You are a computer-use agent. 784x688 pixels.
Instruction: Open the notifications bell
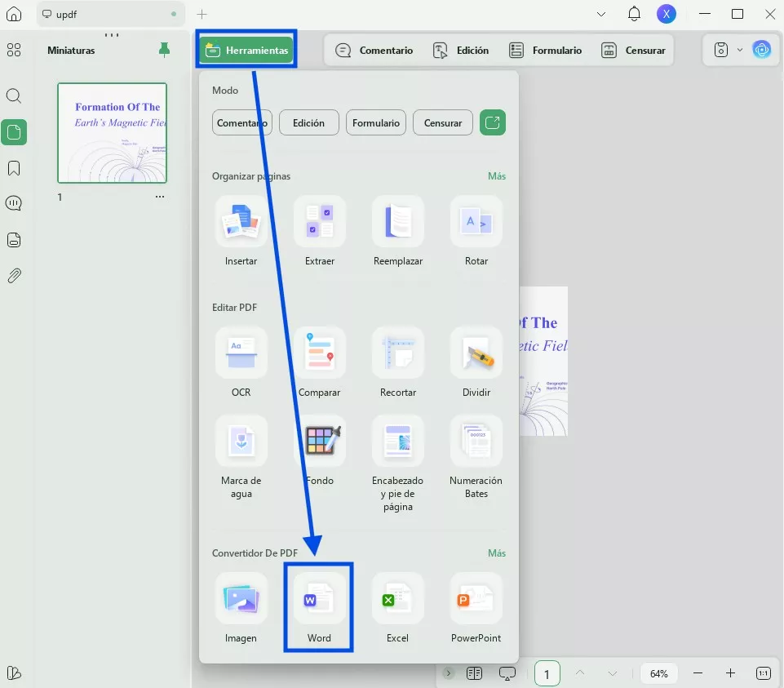pyautogui.click(x=634, y=14)
